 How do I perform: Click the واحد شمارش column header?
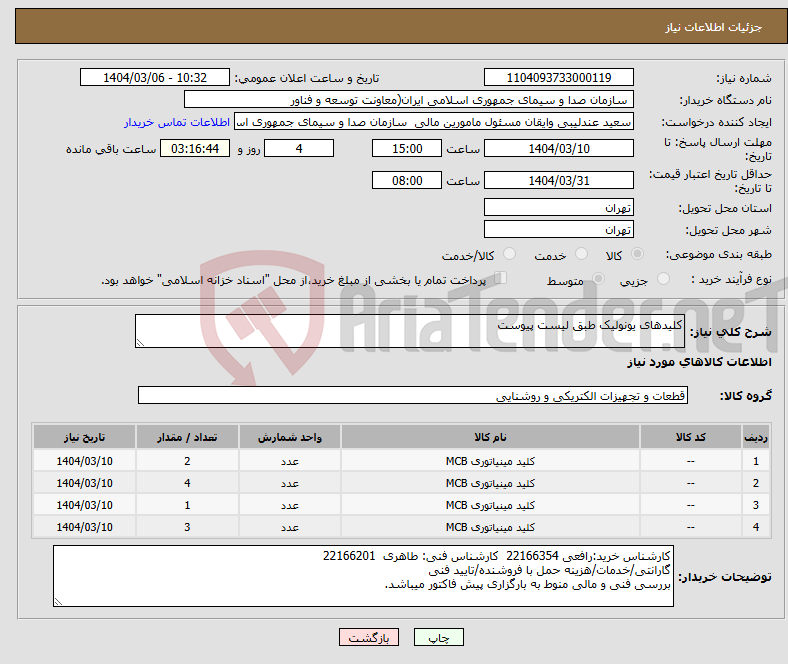click(290, 437)
